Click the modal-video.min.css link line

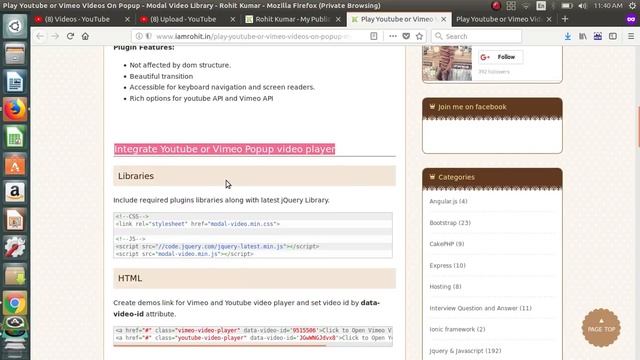[x=198, y=224]
